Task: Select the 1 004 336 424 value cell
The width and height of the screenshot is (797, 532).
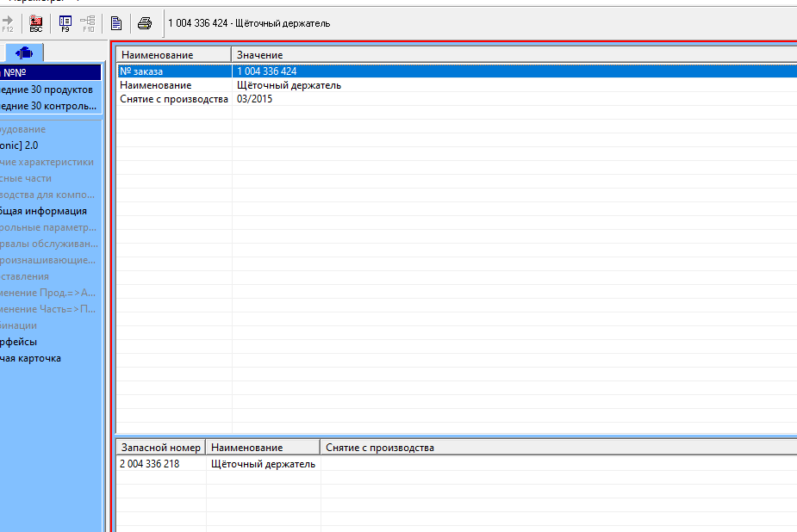Action: 266,71
